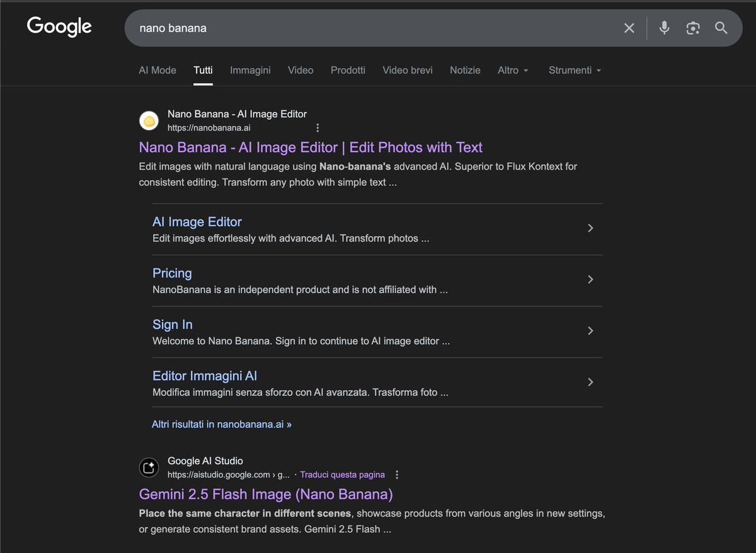The image size is (756, 553).
Task: Open 'Nano Banana - AI Image Editor | Edit Photos with Text' result
Action: coord(311,148)
